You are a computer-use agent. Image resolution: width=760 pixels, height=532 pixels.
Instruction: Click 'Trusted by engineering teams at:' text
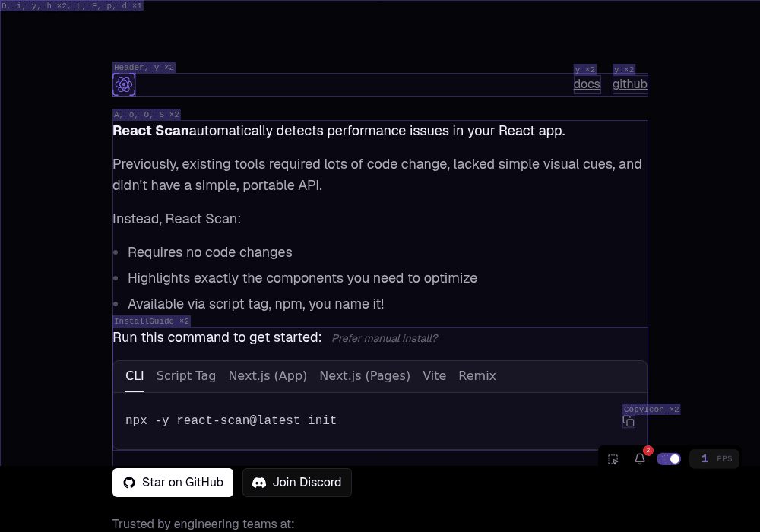[204, 524]
